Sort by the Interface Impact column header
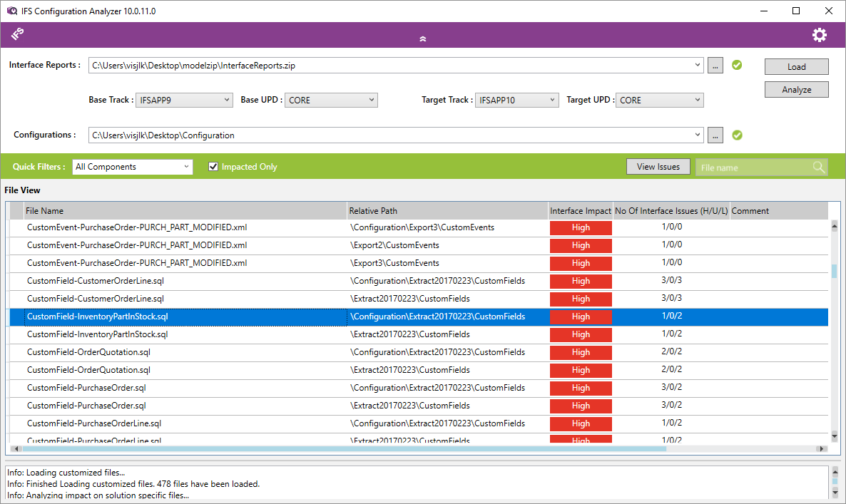 click(x=580, y=211)
